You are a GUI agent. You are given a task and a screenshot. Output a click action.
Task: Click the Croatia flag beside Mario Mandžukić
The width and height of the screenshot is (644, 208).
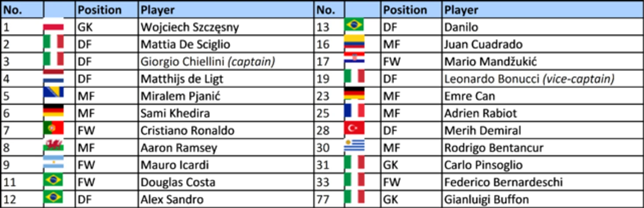354,59
